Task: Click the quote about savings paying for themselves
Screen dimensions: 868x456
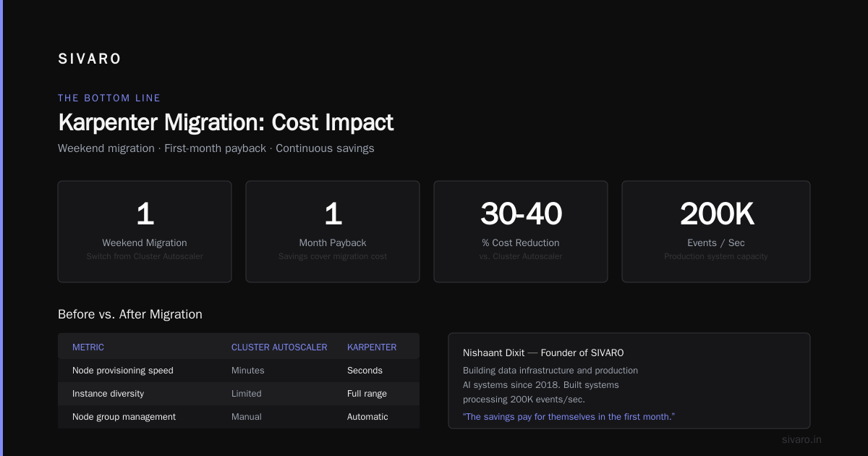Action: coord(569,417)
